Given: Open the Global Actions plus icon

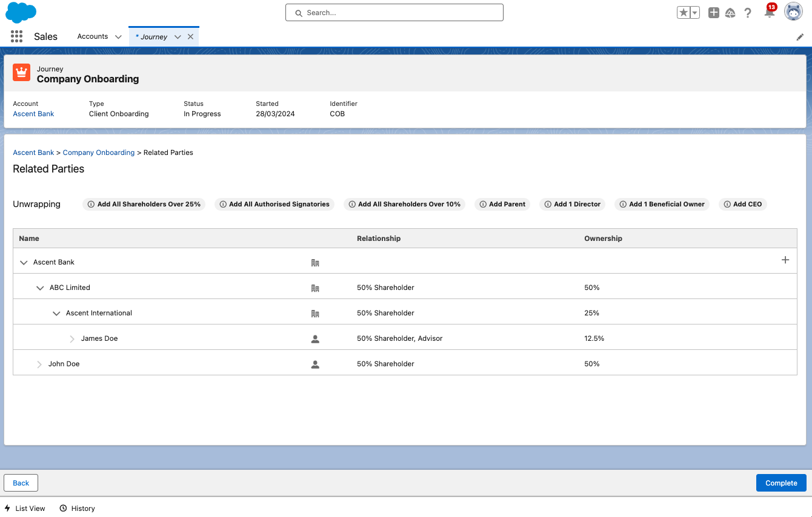Looking at the screenshot, I should [x=714, y=13].
